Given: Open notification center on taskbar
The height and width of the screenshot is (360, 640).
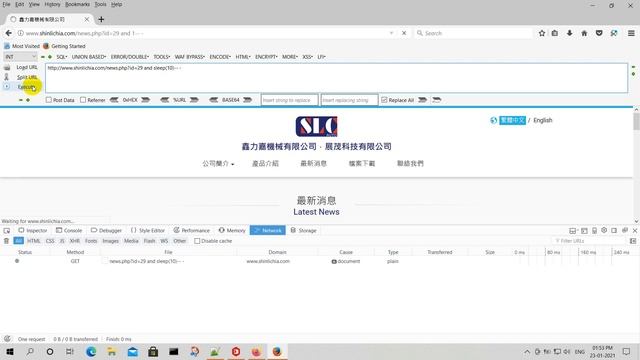Looking at the screenshot, I should pos(626,351).
